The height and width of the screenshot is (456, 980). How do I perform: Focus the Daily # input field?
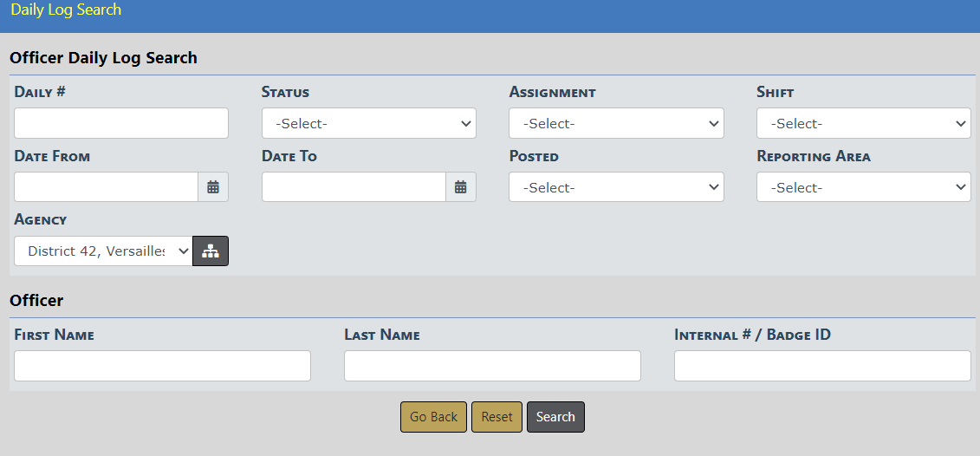121,123
